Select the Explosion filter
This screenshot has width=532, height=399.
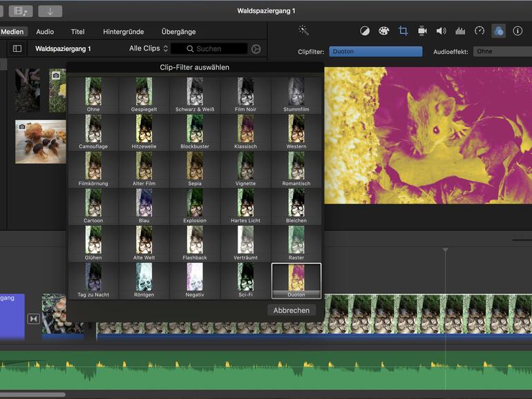click(x=195, y=206)
